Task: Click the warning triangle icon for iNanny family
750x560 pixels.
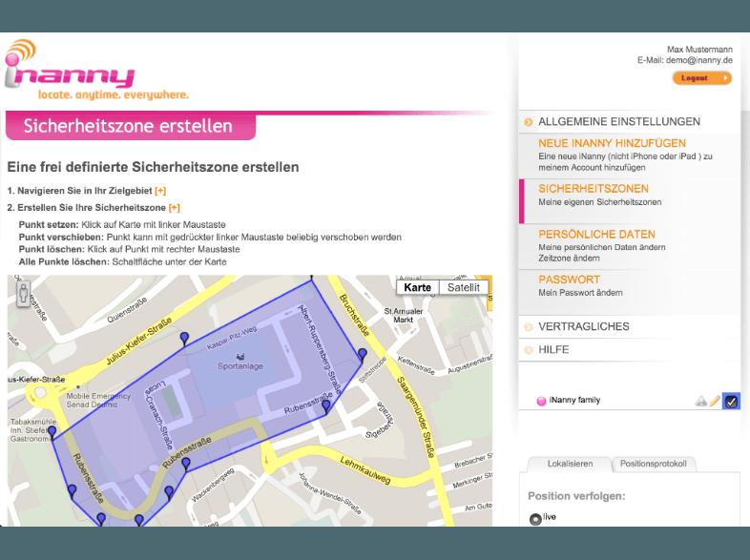Action: [700, 402]
